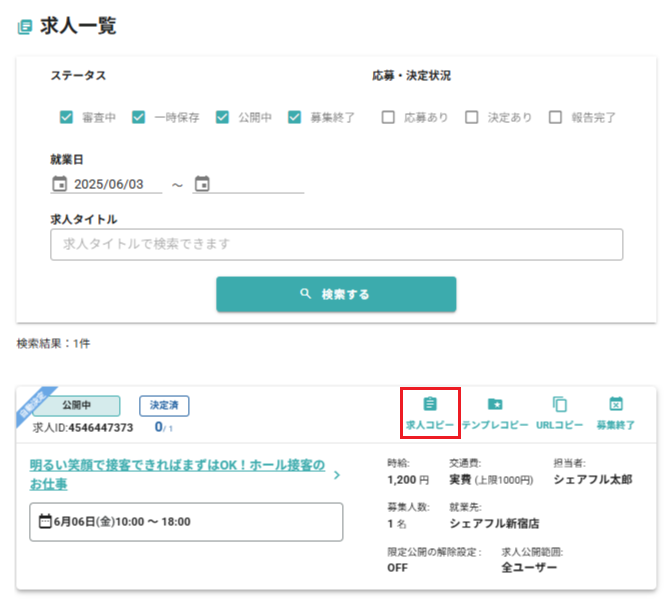This screenshot has height=607, width=668.
Task: Click the 決定済 status badge
Action: click(x=164, y=405)
